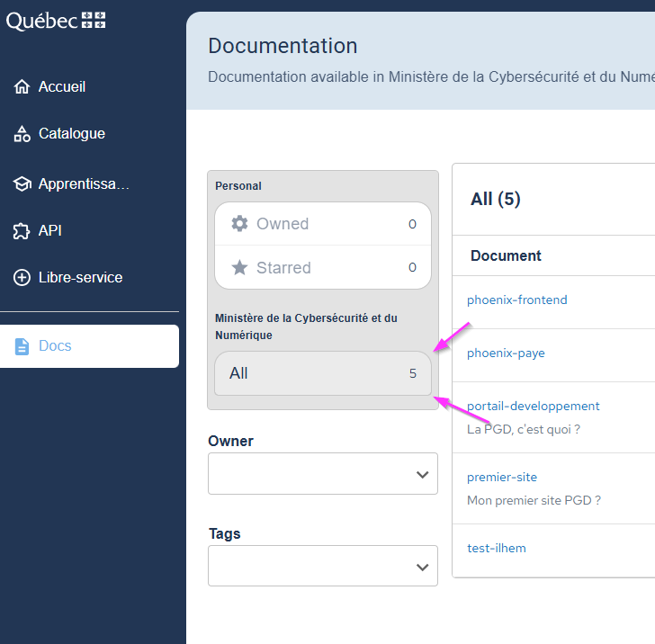This screenshot has width=655, height=644.
Task: Click the API puzzle piece icon
Action: 22,231
